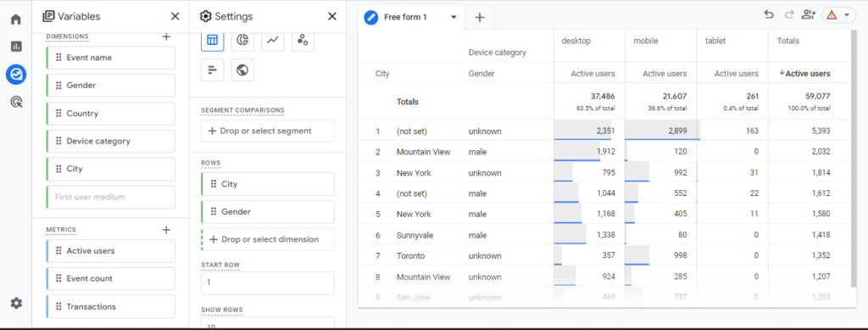The height and width of the screenshot is (330, 868).
Task: Select the table visualization icon
Action: coord(212,41)
